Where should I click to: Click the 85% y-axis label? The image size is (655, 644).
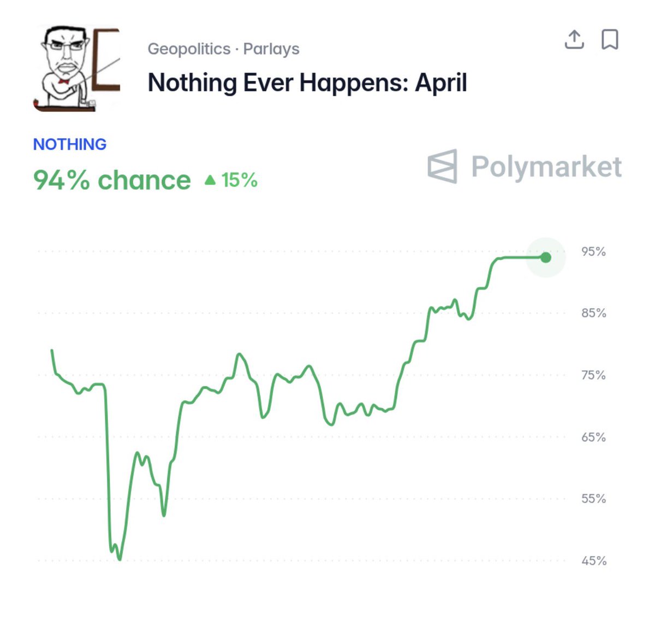593,313
